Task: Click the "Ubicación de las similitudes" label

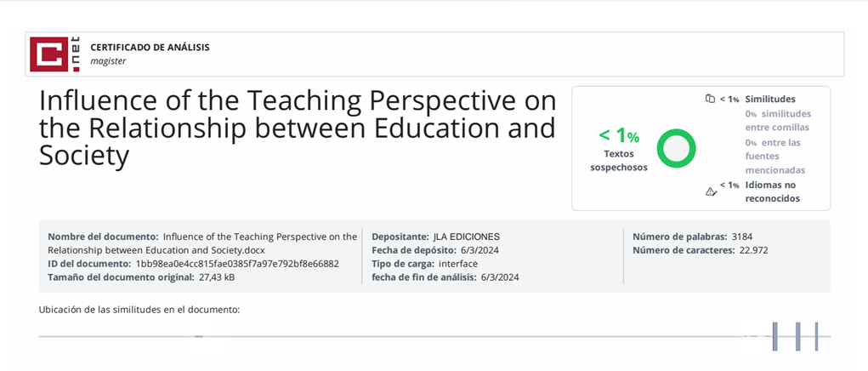Action: coord(139,310)
